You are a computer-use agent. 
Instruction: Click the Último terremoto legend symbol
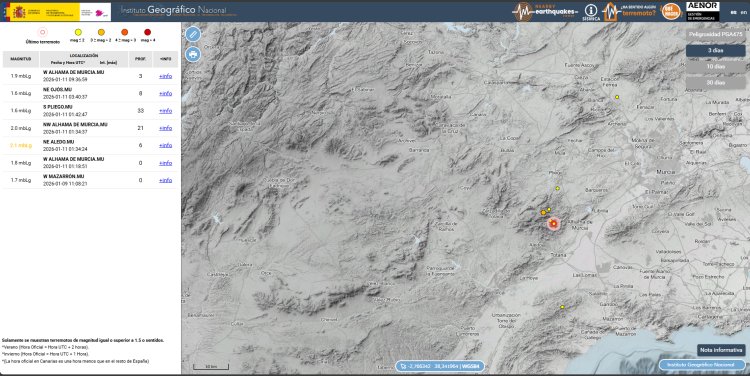coord(43,33)
